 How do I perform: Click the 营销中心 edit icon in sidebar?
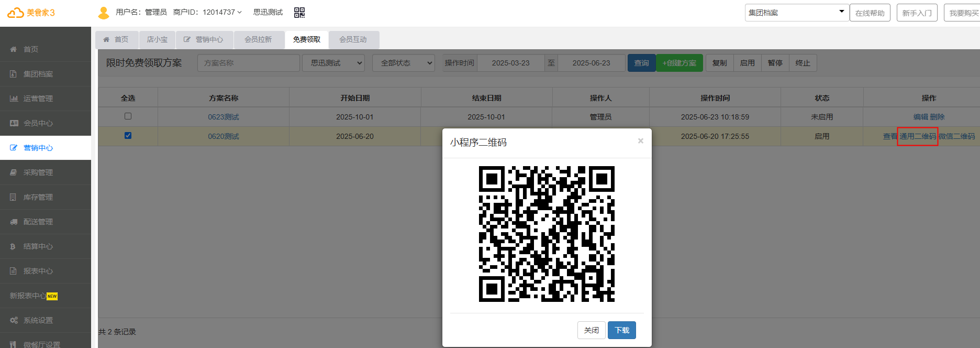click(x=14, y=148)
